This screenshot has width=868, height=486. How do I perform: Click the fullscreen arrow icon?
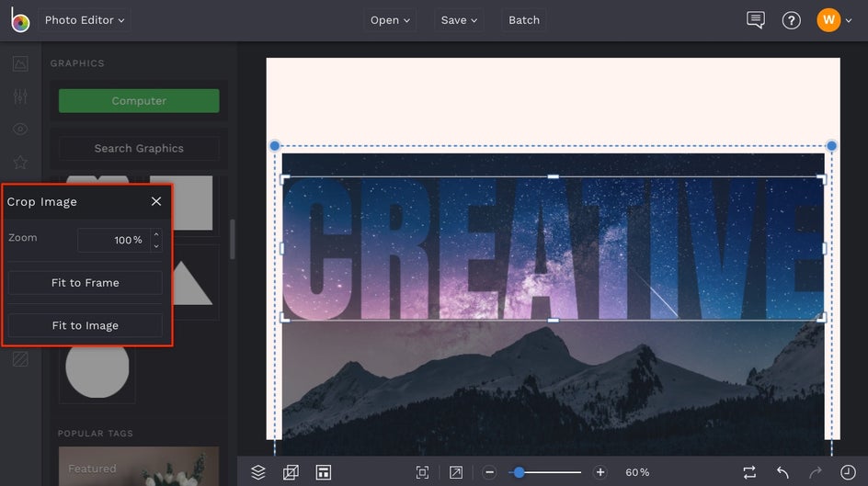pyautogui.click(x=455, y=472)
